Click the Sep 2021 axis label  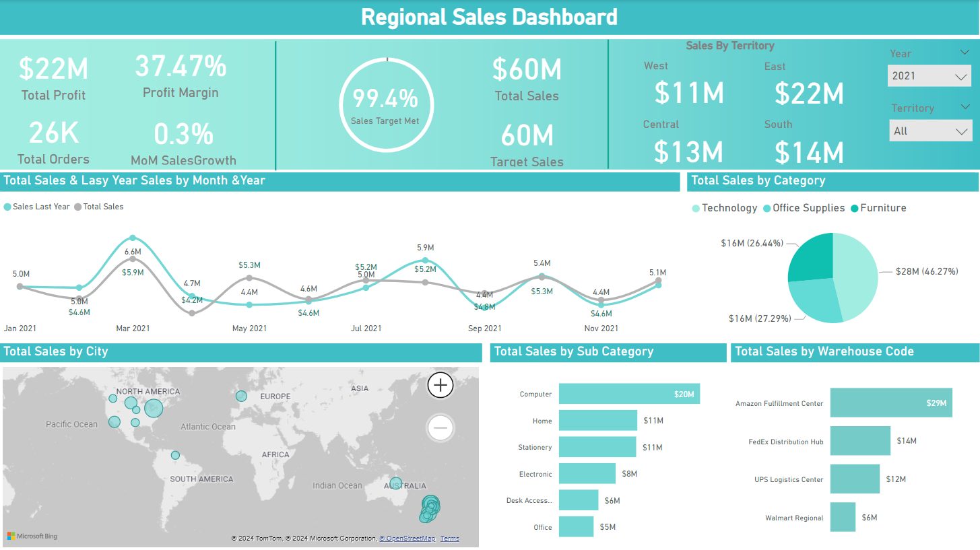pos(484,329)
